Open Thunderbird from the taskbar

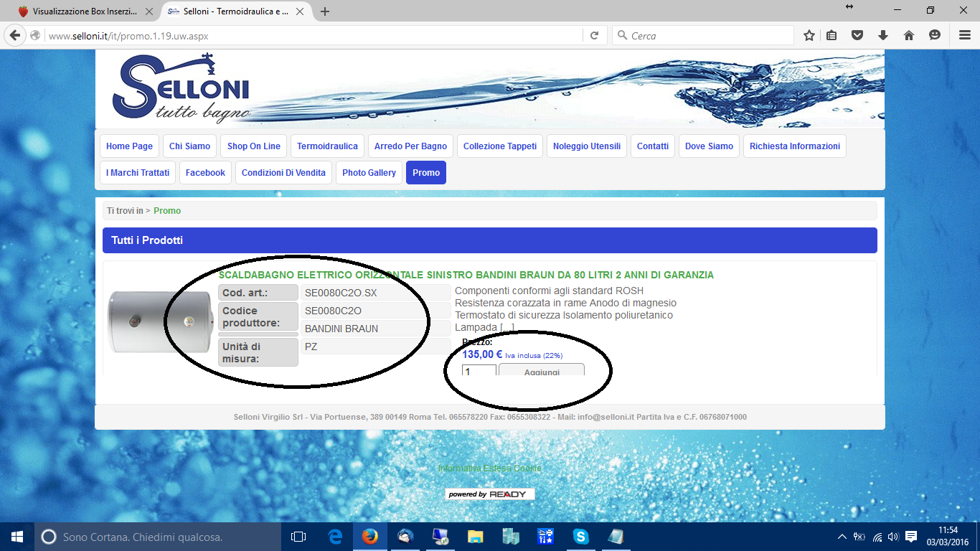(405, 537)
